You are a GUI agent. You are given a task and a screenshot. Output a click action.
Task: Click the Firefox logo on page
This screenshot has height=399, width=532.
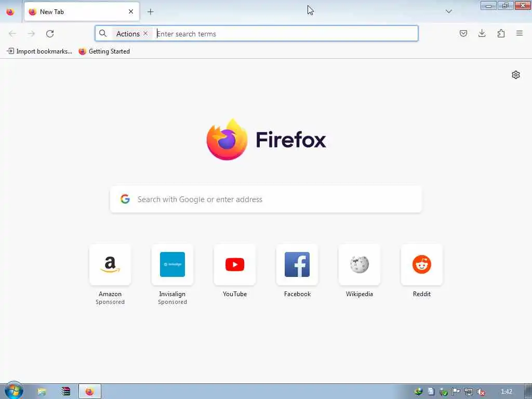pyautogui.click(x=266, y=139)
